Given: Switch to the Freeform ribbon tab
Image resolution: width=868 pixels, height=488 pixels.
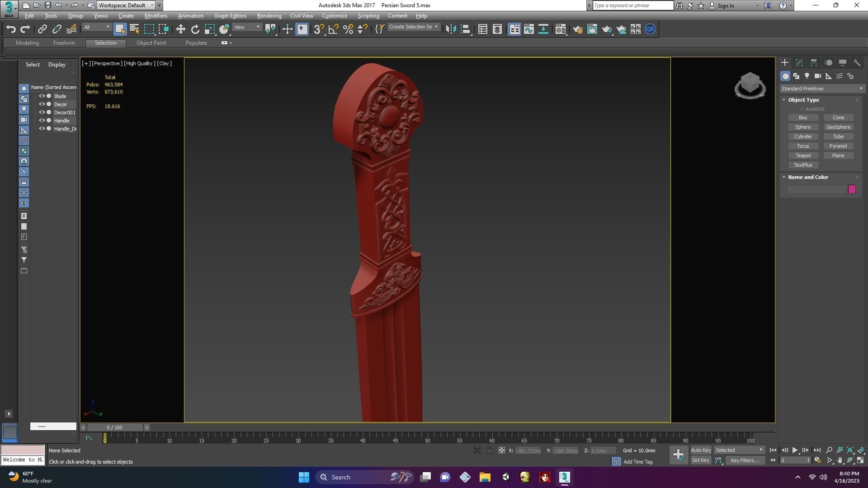Looking at the screenshot, I should [64, 43].
